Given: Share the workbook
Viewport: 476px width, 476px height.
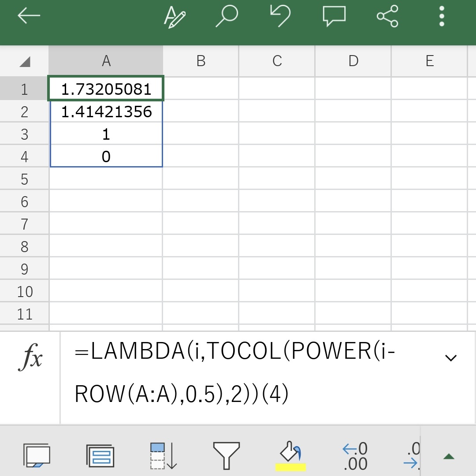Looking at the screenshot, I should tap(387, 16).
